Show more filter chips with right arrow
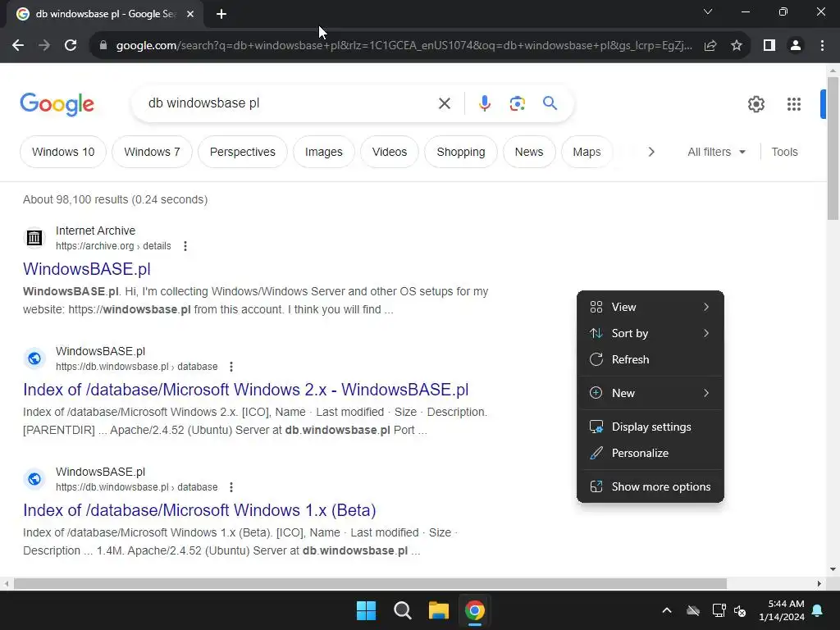The width and height of the screenshot is (840, 630). coord(651,152)
